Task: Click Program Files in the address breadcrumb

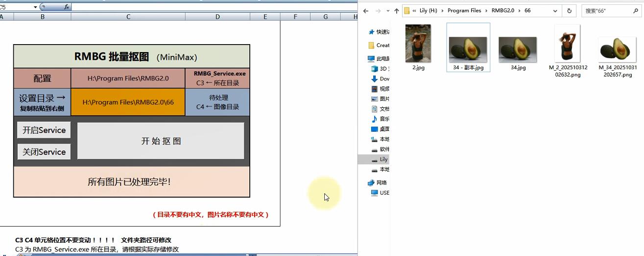Action: 464,11
